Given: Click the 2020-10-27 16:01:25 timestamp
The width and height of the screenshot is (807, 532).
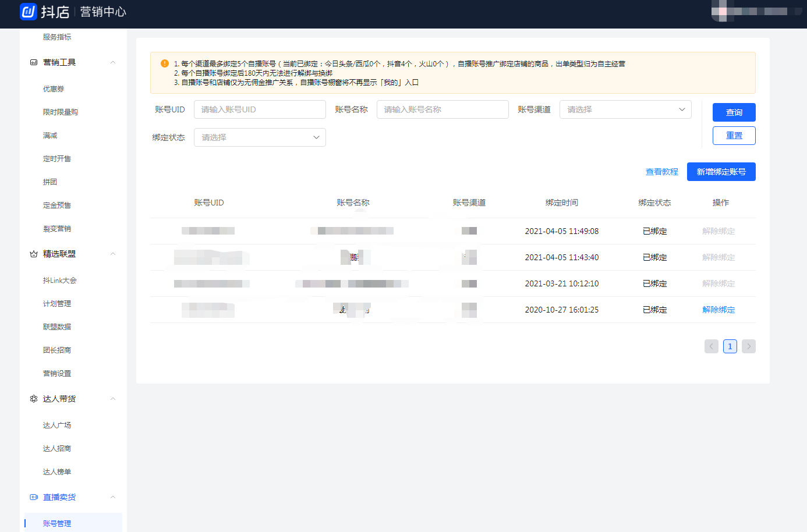Looking at the screenshot, I should pos(562,310).
